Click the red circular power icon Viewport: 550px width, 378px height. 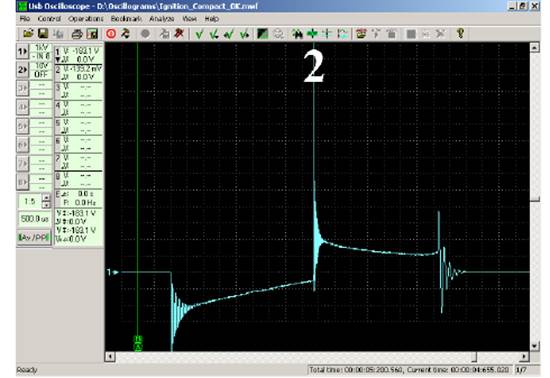click(111, 34)
